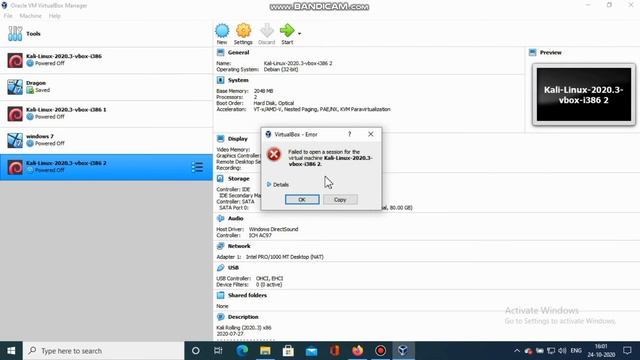
Task: Click the Network section icon
Action: click(x=221, y=246)
